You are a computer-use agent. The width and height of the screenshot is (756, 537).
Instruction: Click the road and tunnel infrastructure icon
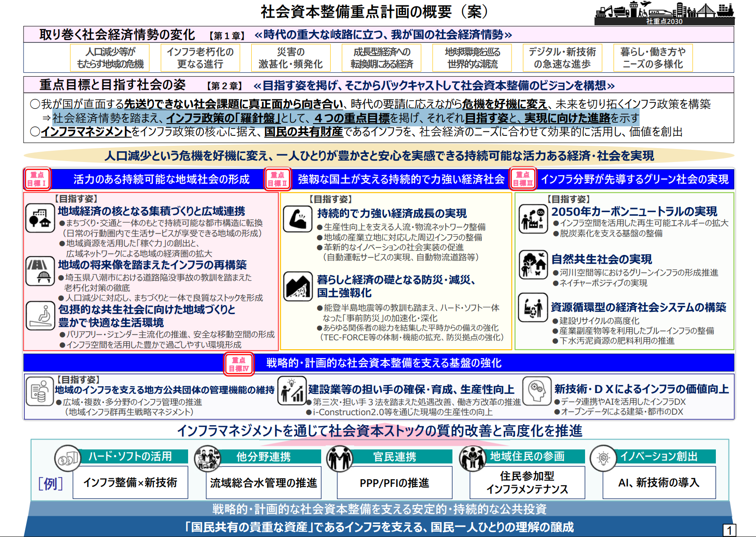[40, 271]
